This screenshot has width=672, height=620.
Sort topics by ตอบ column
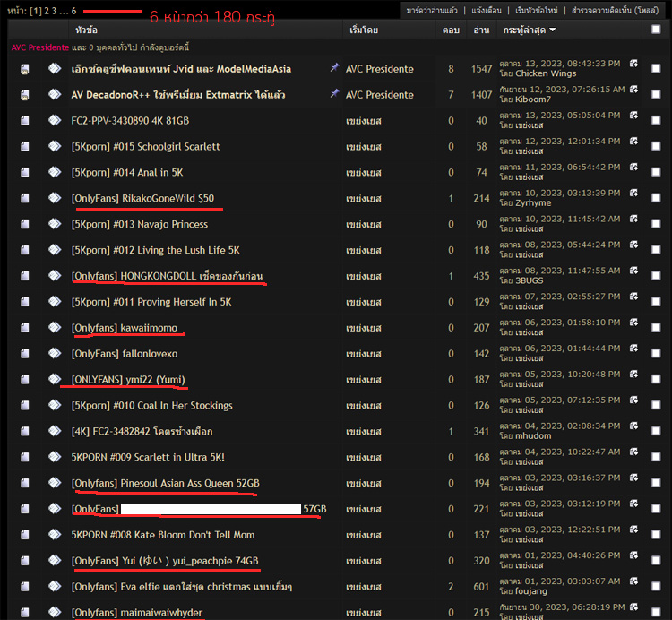click(x=451, y=30)
